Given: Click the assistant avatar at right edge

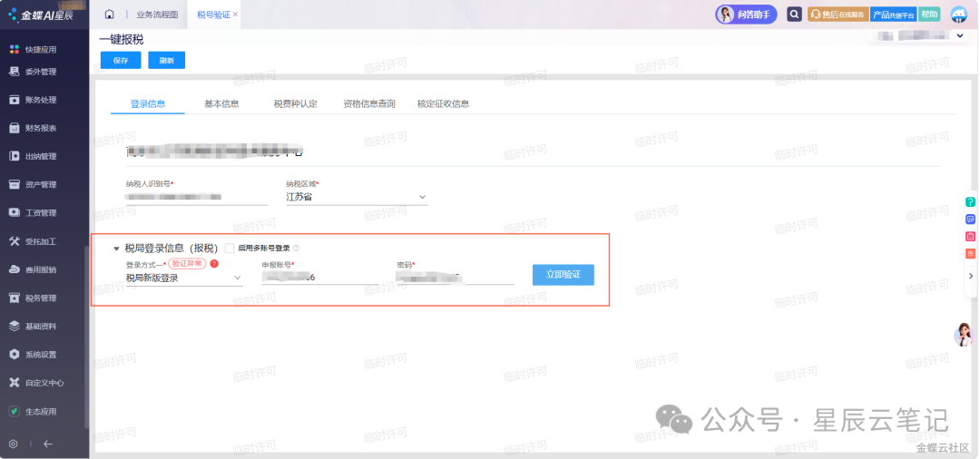Looking at the screenshot, I should coord(965,335).
